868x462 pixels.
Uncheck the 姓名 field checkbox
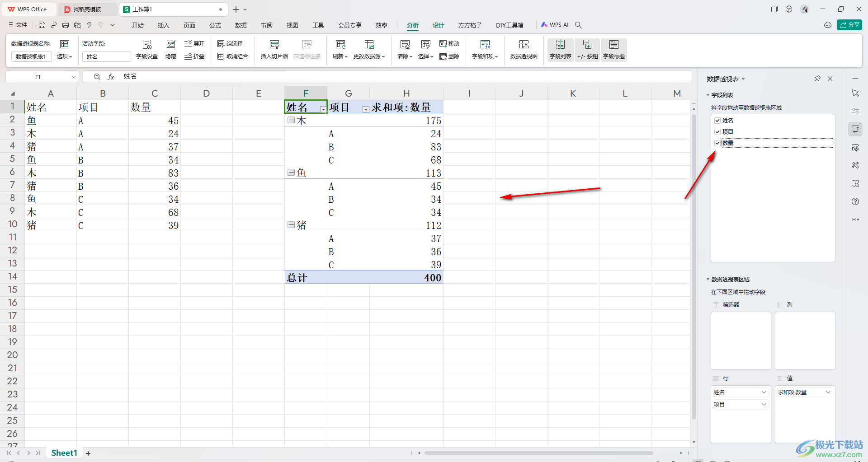click(717, 121)
